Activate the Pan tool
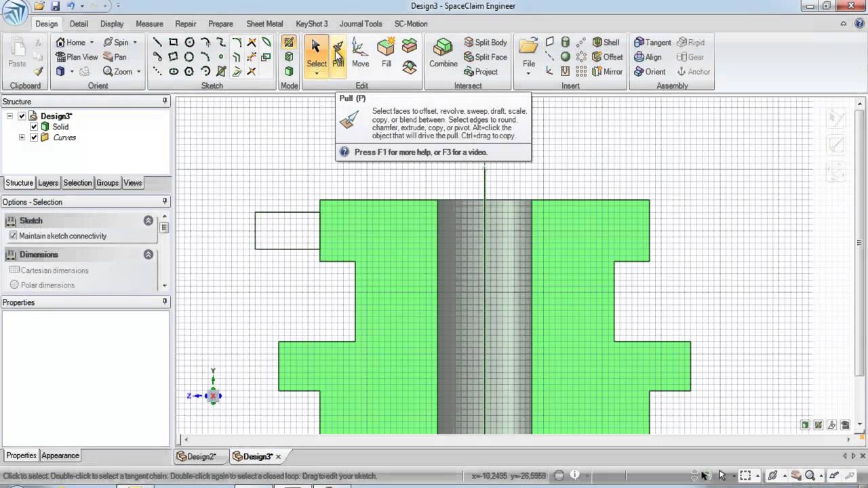Image resolution: width=868 pixels, height=488 pixels. 115,57
